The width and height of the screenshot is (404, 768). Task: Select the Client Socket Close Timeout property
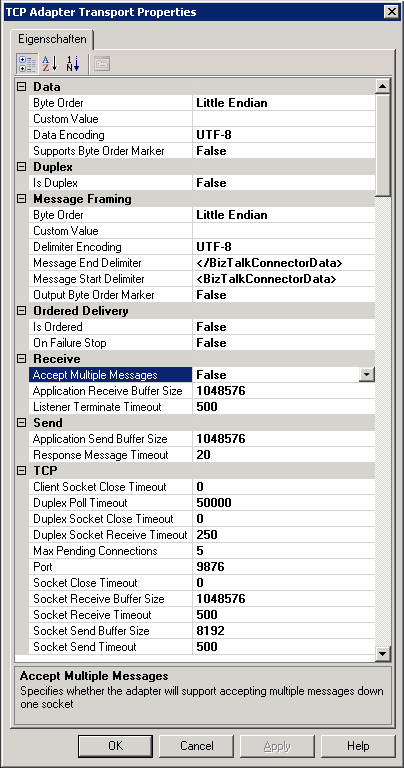(x=111, y=487)
